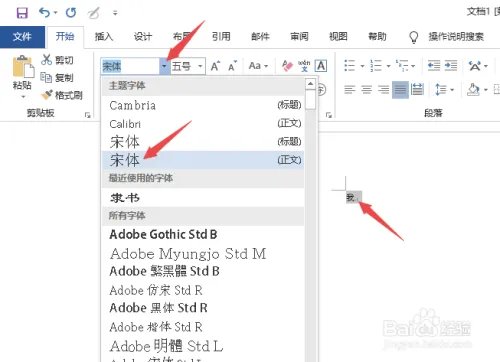Image resolution: width=500 pixels, height=362 pixels.
Task: Select Adobe Gothic Std B font
Action: pyautogui.click(x=203, y=234)
